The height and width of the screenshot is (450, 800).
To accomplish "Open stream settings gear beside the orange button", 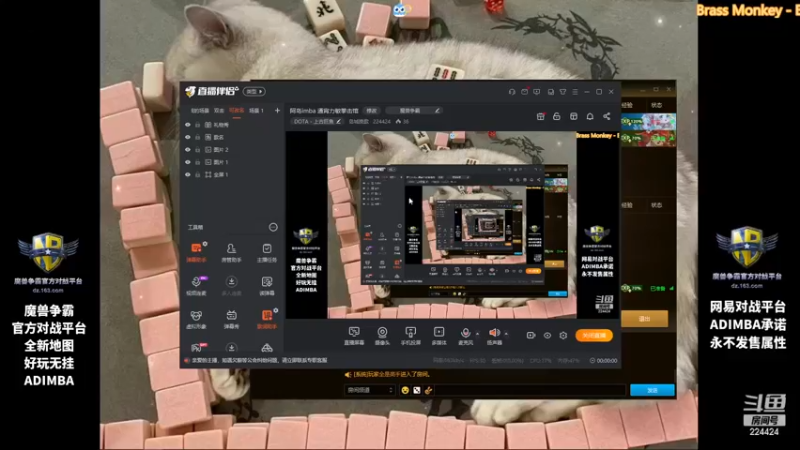I will (563, 335).
